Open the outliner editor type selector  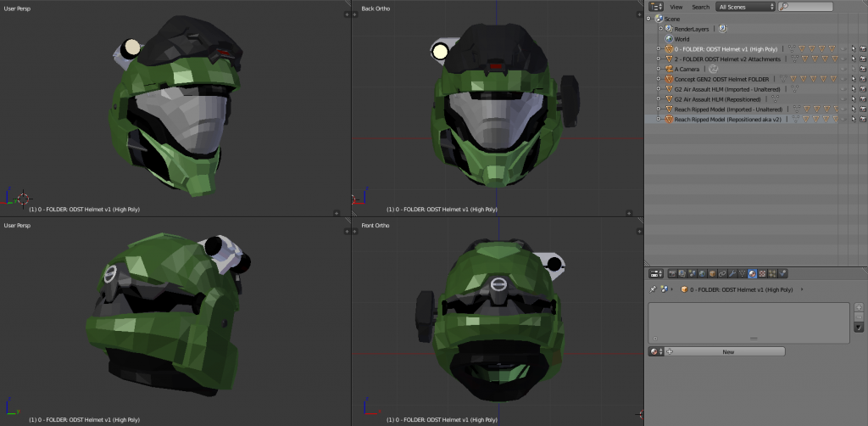[656, 7]
